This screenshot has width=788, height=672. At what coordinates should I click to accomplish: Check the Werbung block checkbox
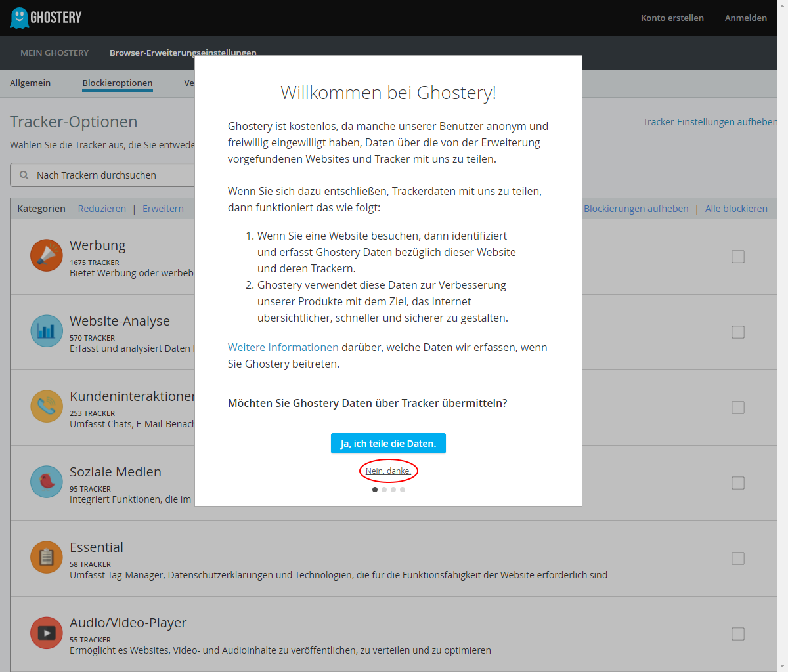(738, 257)
